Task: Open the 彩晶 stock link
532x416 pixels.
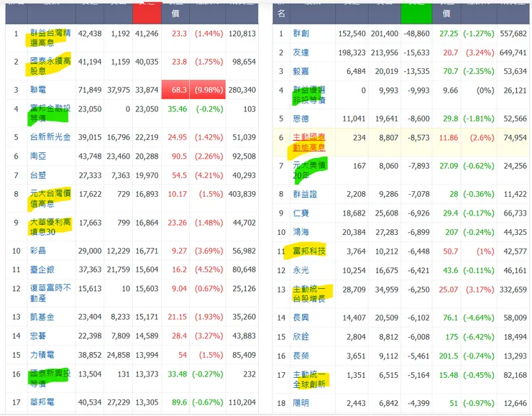Action: (38, 251)
